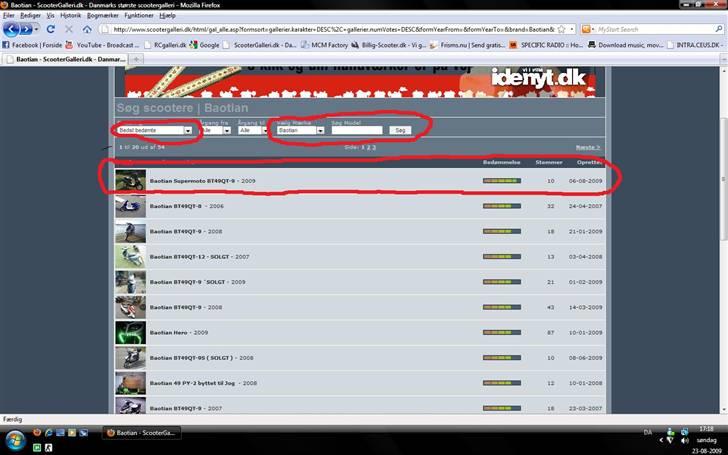Open the history dropdown next to Forward arrow

point(36,29)
